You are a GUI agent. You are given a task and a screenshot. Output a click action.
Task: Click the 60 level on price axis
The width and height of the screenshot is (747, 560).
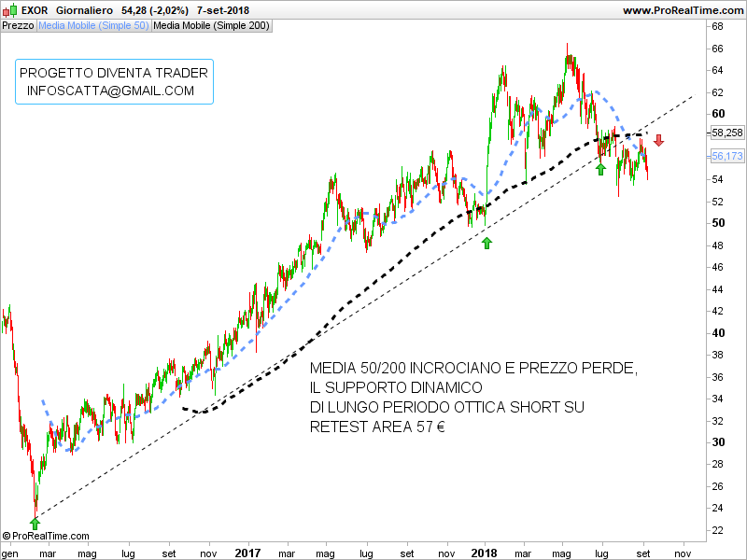(x=718, y=114)
